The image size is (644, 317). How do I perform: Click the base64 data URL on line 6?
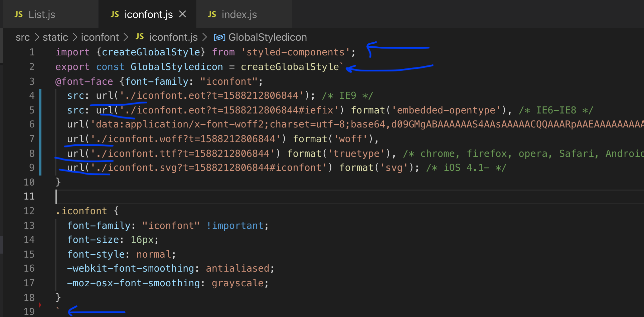coord(367,124)
